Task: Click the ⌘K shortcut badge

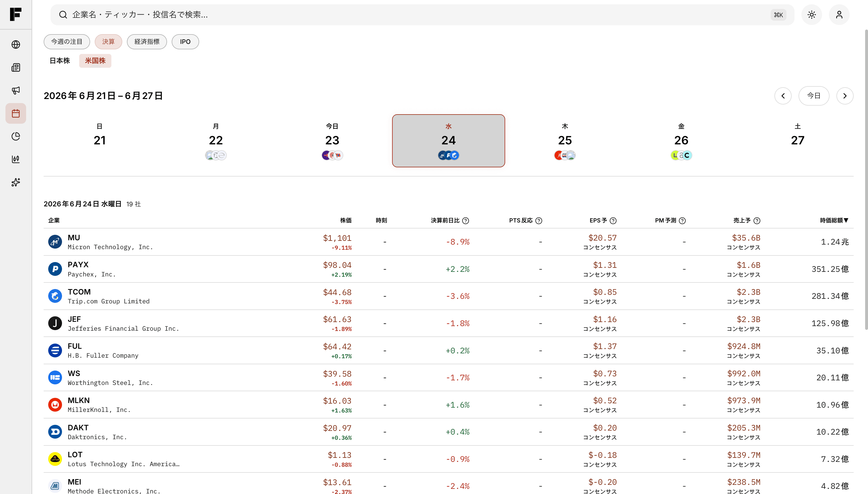Action: pos(778,15)
